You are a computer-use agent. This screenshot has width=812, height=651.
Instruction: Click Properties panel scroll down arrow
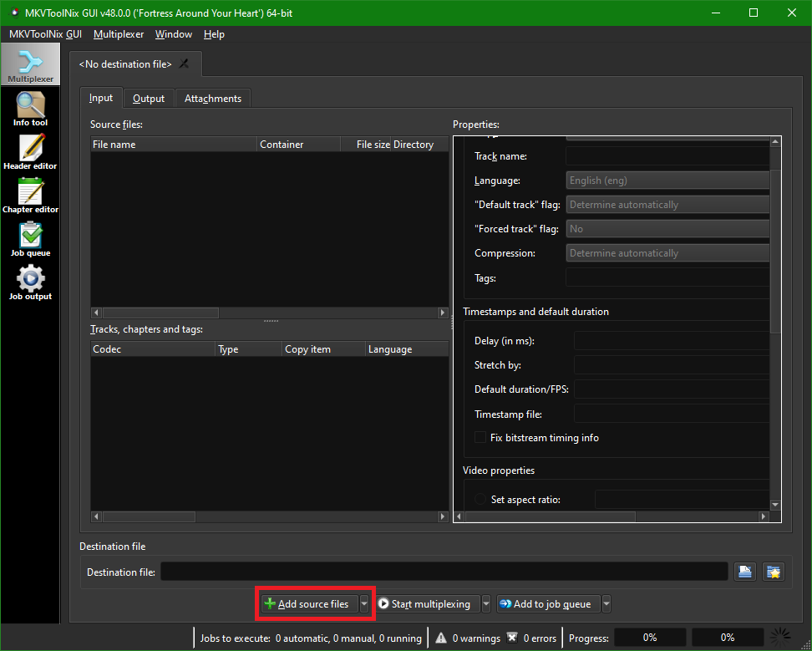pyautogui.click(x=775, y=505)
